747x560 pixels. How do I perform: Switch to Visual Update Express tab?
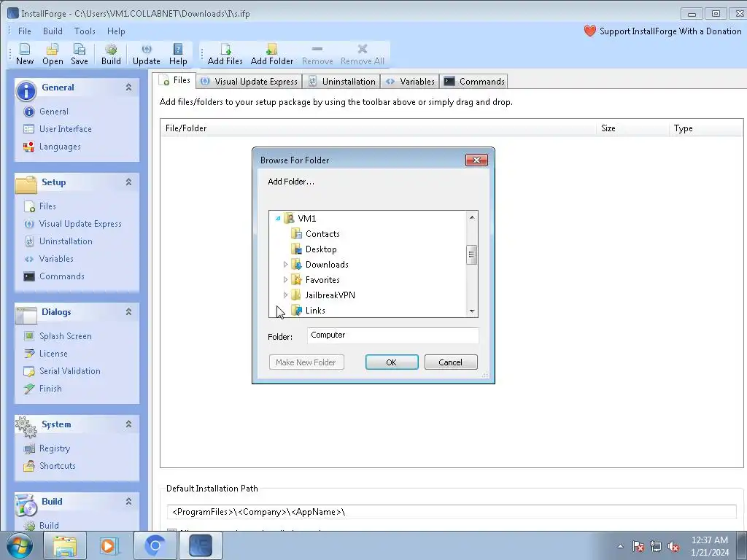(x=249, y=82)
